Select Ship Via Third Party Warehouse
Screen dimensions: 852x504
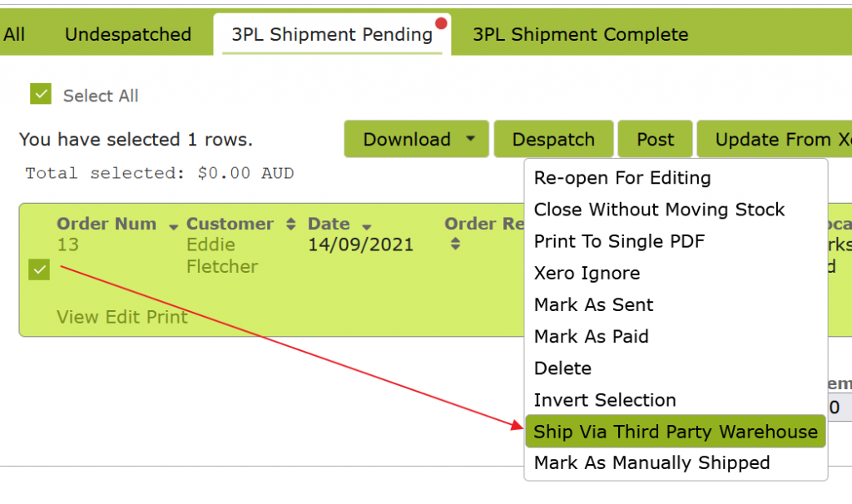[x=675, y=432]
